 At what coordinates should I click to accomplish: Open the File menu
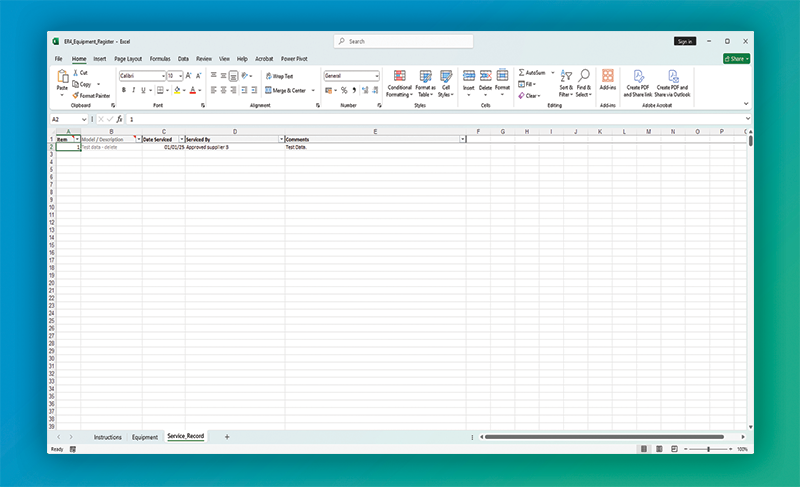(x=59, y=59)
